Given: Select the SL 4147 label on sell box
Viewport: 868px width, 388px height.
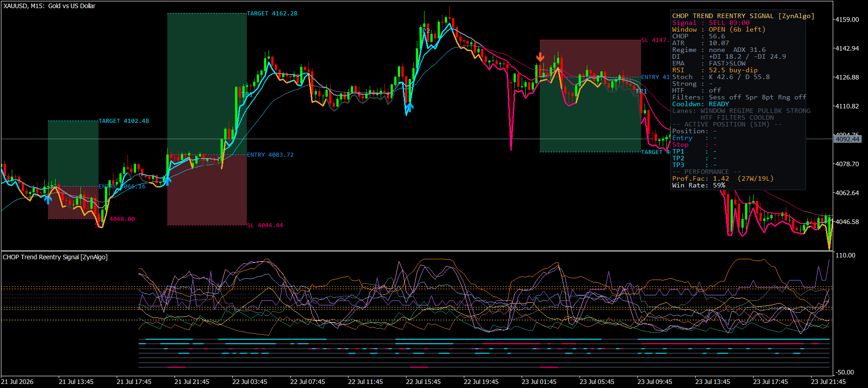Looking at the screenshot, I should [655, 40].
